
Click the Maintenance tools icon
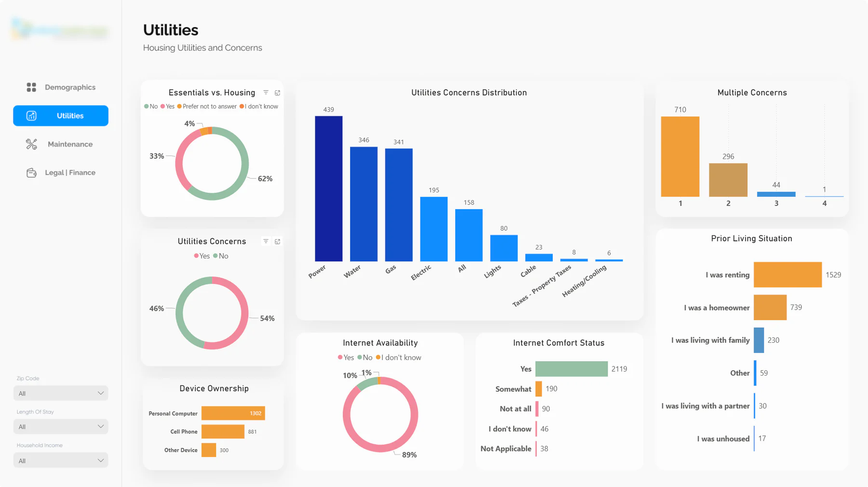click(31, 144)
